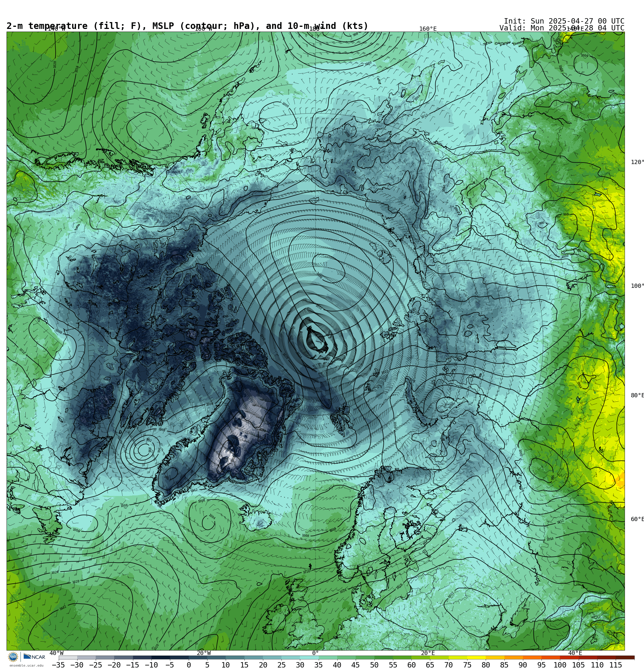
Task: Pick the dark red 100 to 105 colorbar swatch
Action: tap(569, 657)
